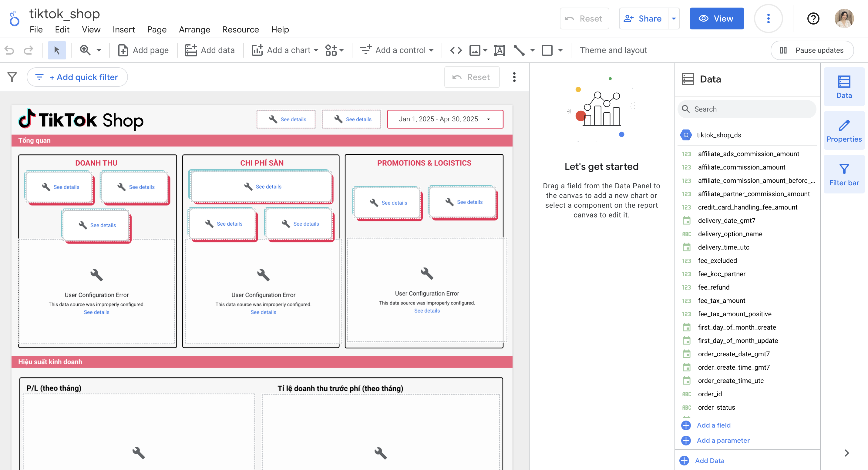Select the line drawing tool
This screenshot has width=868, height=470.
(x=519, y=50)
